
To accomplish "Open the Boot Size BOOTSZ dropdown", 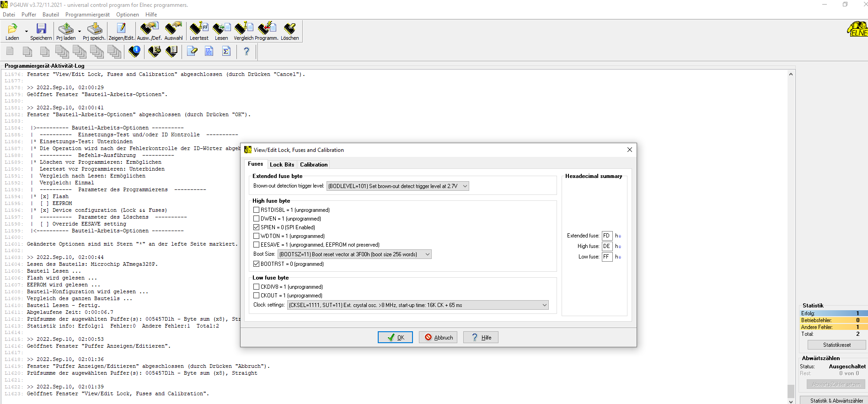I will (x=354, y=254).
